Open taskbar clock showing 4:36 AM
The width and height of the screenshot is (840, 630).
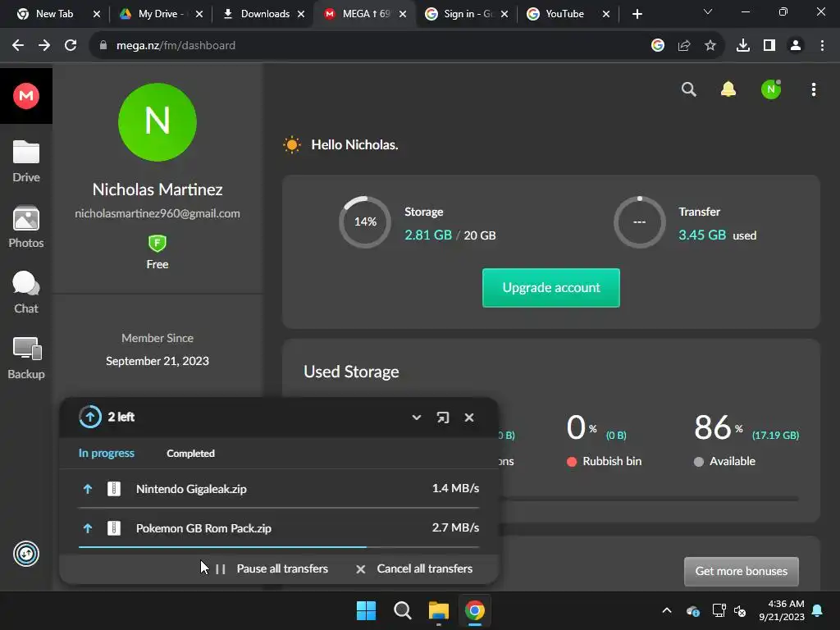pyautogui.click(x=782, y=610)
